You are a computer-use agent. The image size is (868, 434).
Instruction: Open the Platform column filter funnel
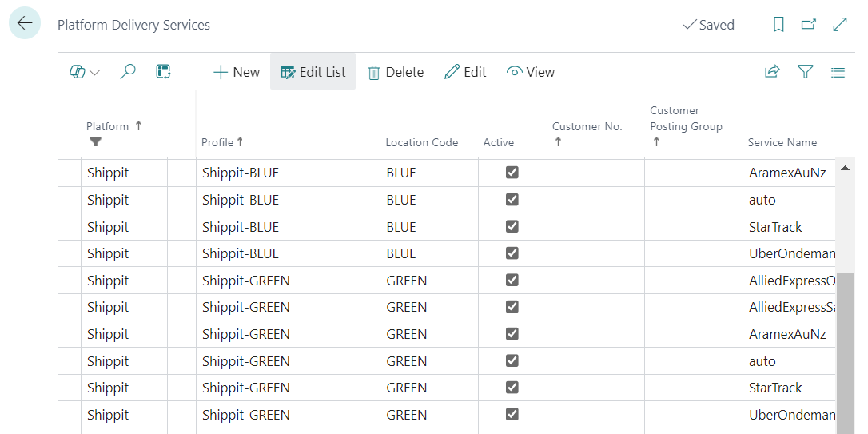(x=96, y=142)
